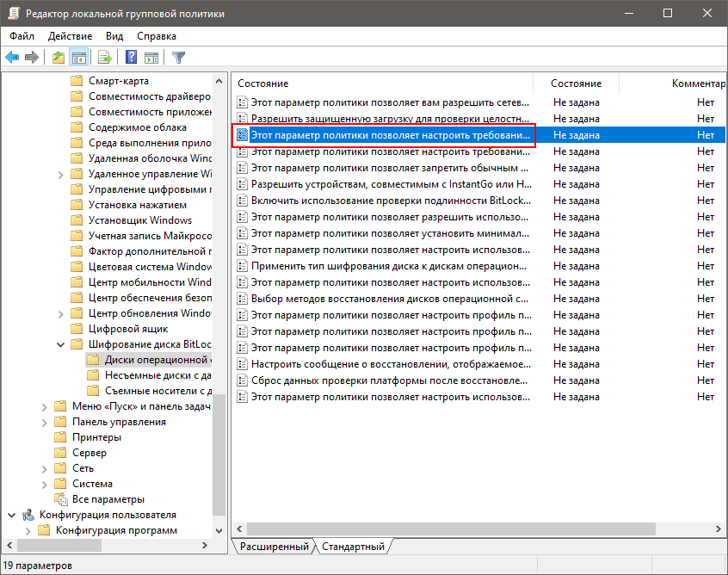Click the policy icon of Включить использование проверки подлинности
Viewport: 728px width, 575px height.
click(242, 201)
